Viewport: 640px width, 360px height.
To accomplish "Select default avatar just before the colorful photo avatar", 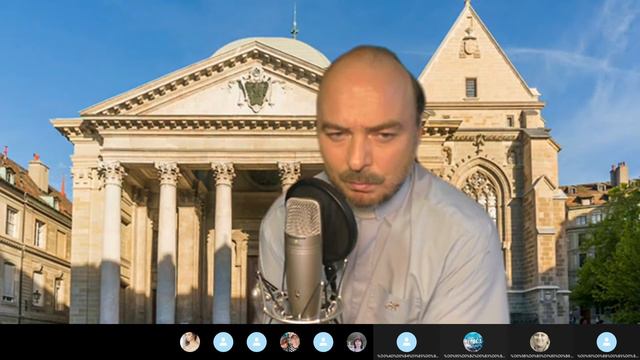I will tap(257, 342).
